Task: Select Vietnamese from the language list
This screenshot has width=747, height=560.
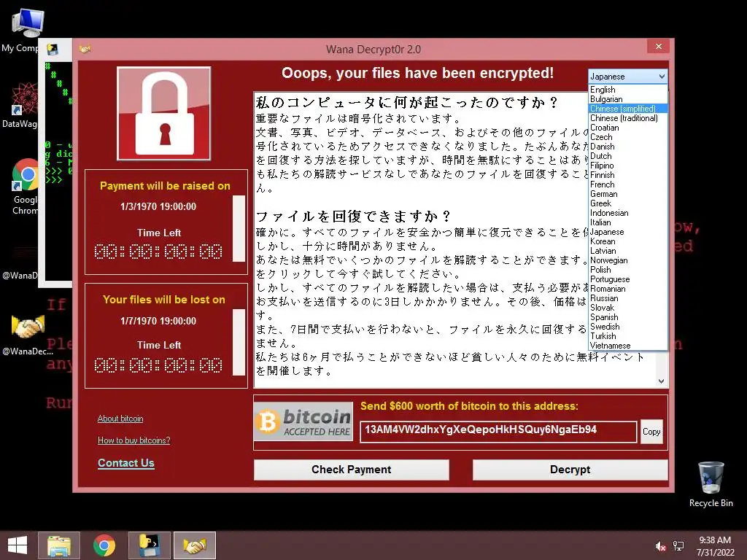Action: click(x=628, y=346)
